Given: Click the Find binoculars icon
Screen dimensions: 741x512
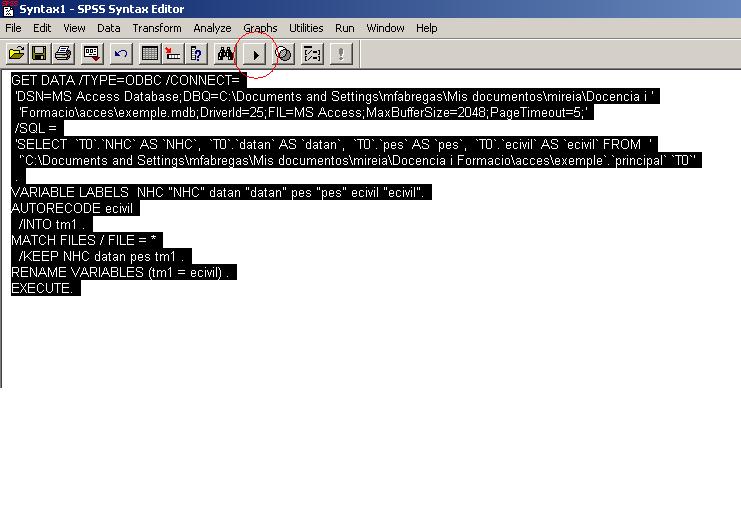Looking at the screenshot, I should [x=226, y=53].
